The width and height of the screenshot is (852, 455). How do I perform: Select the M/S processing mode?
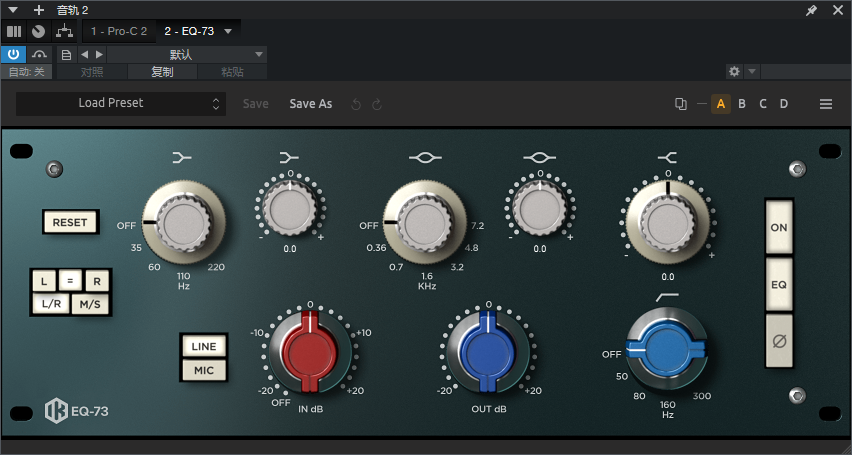point(90,304)
